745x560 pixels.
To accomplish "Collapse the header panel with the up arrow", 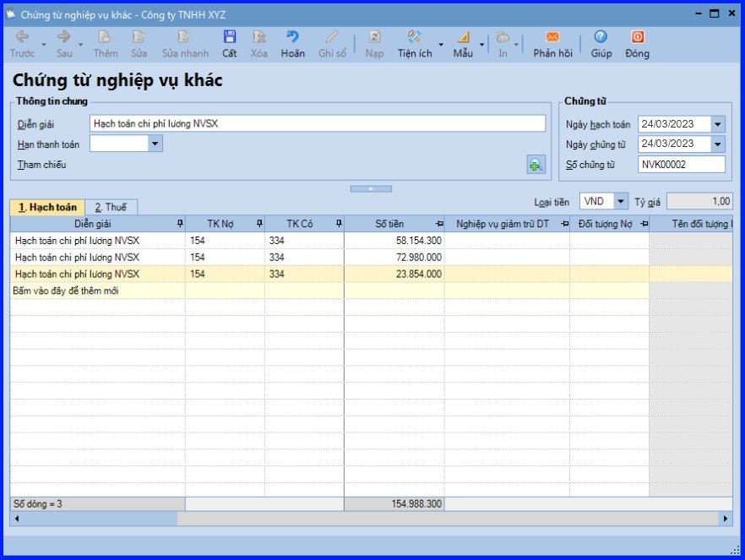I will 371,189.
